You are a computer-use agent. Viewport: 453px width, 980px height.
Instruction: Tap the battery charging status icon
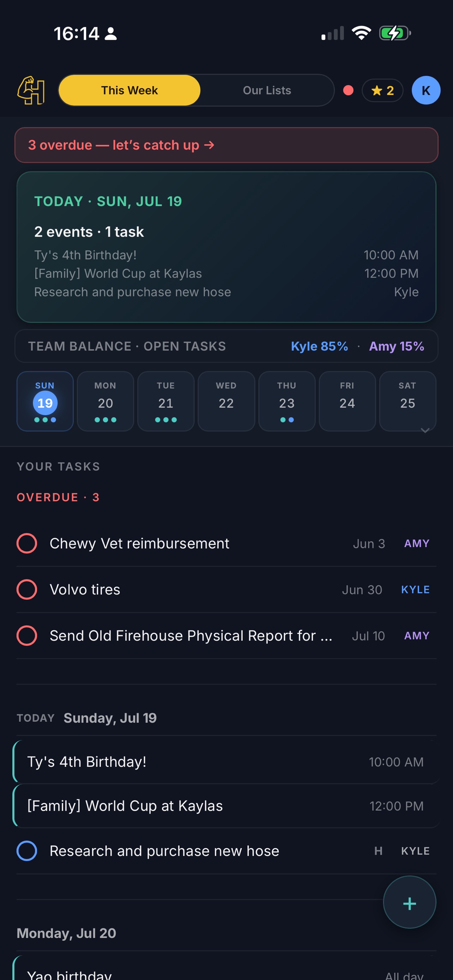pos(395,33)
